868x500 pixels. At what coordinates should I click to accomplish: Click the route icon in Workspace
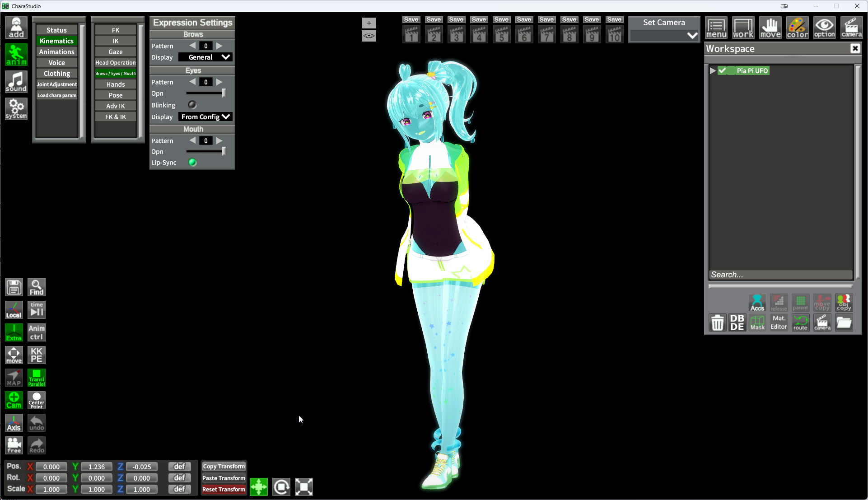(800, 322)
